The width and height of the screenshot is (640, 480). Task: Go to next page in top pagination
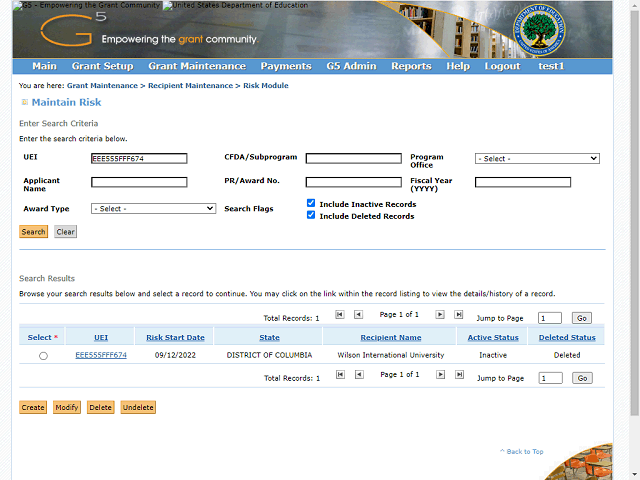(440, 314)
